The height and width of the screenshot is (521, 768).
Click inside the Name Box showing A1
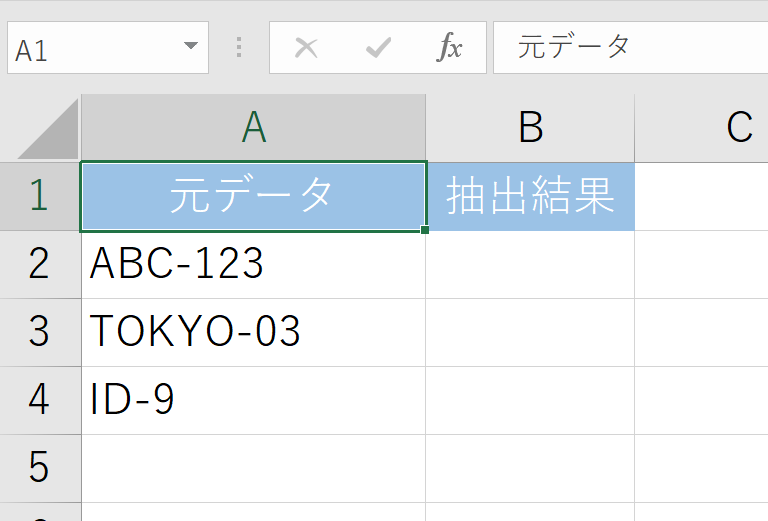[x=90, y=48]
